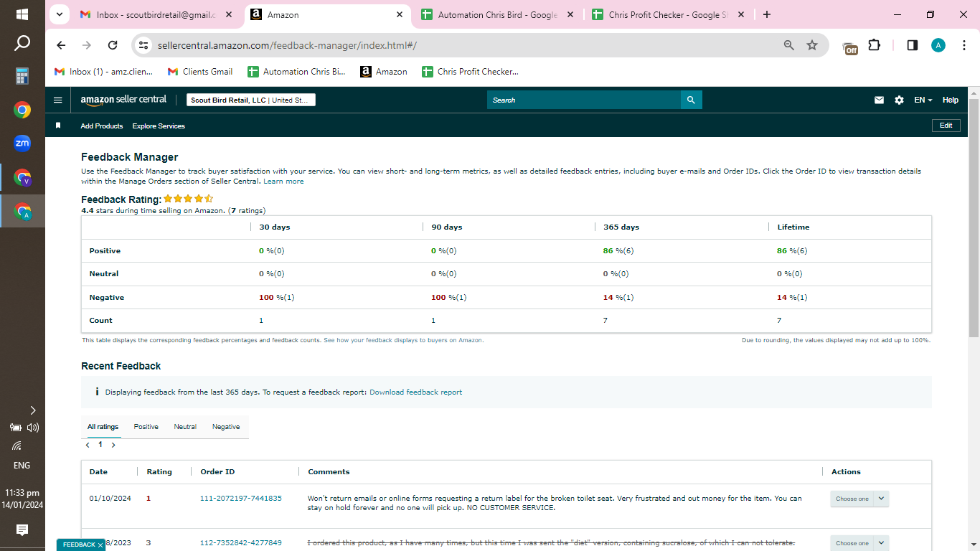
Task: Open the Chrome three-dot menu
Action: point(963,45)
